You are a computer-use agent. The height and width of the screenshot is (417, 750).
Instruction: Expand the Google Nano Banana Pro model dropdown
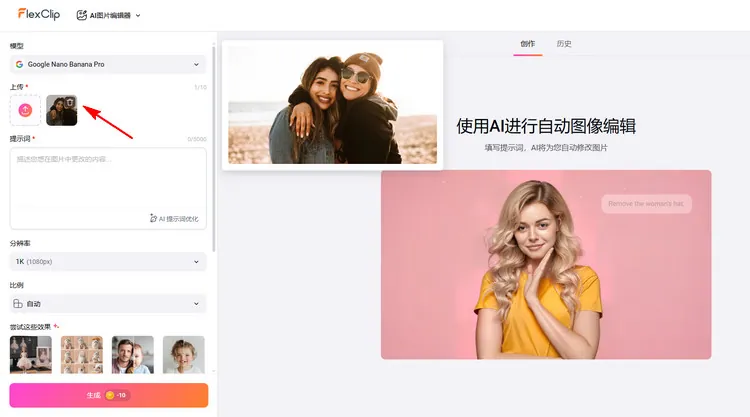click(108, 64)
